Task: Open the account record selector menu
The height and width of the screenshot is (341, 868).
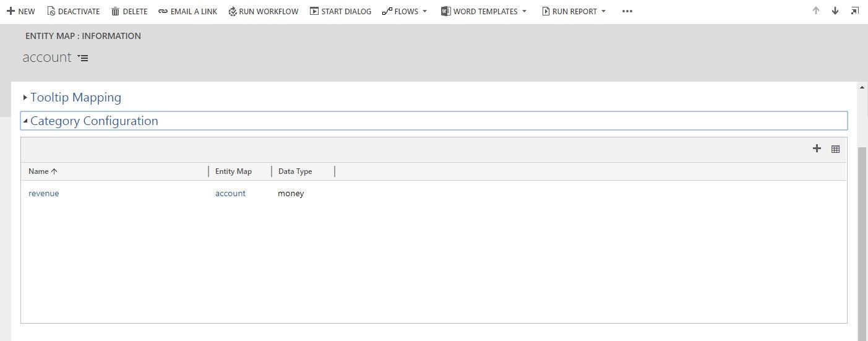Action: point(83,58)
